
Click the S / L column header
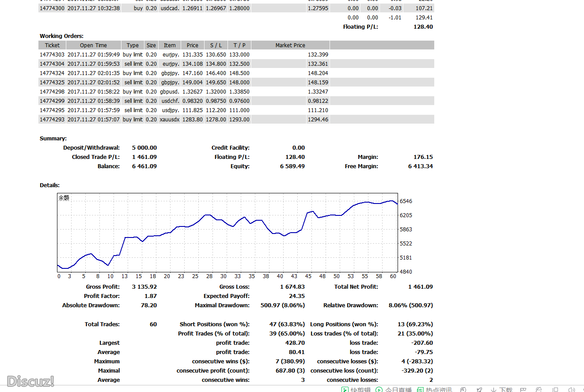(216, 45)
